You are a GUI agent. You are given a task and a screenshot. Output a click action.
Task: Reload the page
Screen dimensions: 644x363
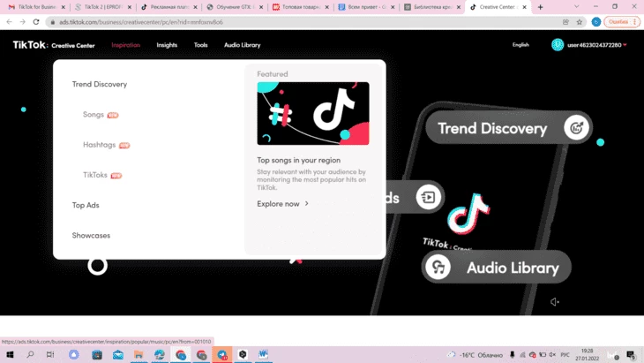pos(36,22)
